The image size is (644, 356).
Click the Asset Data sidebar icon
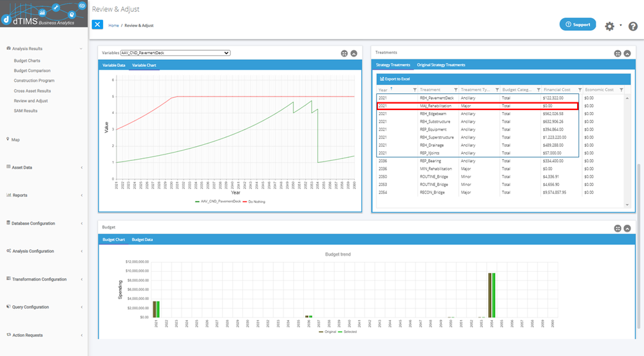point(8,167)
